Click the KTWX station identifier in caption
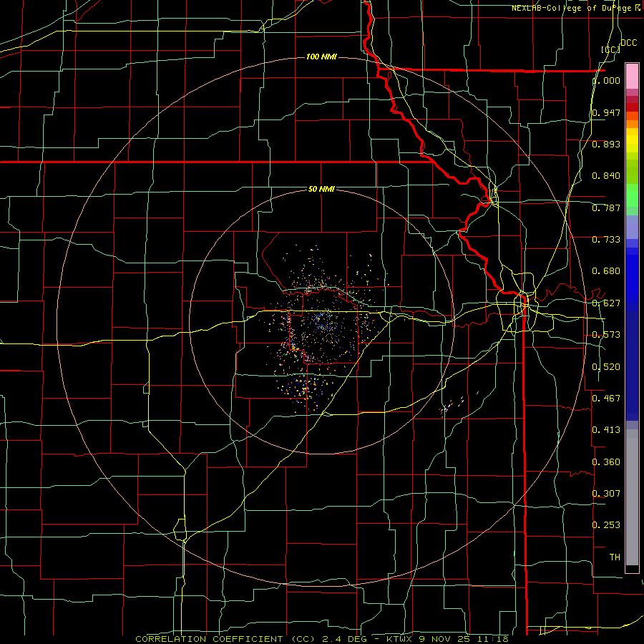Screen dimensions: 644x644 400,639
